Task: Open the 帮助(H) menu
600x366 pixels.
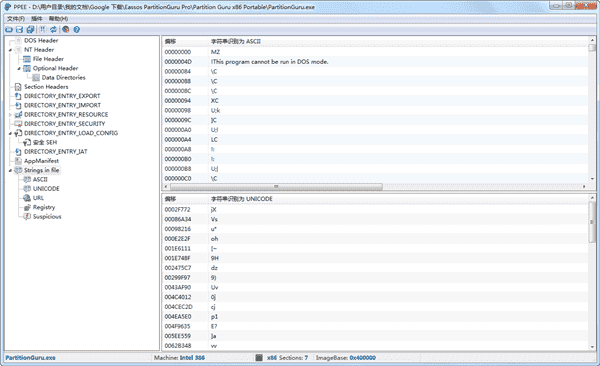Action: click(x=58, y=18)
